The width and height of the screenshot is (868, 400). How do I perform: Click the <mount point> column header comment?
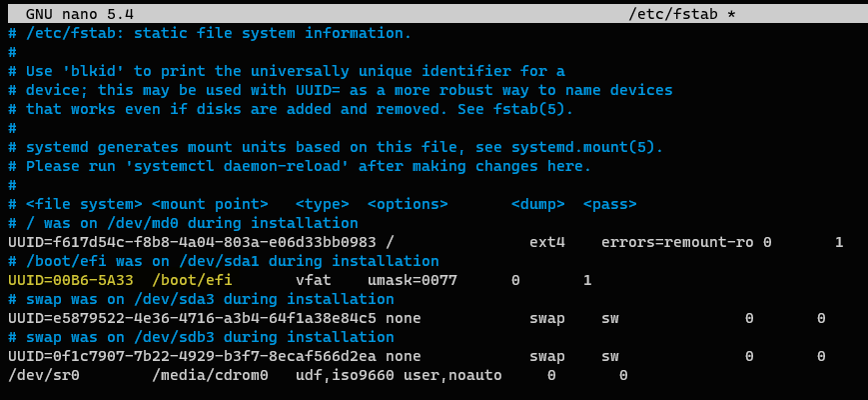(x=210, y=204)
